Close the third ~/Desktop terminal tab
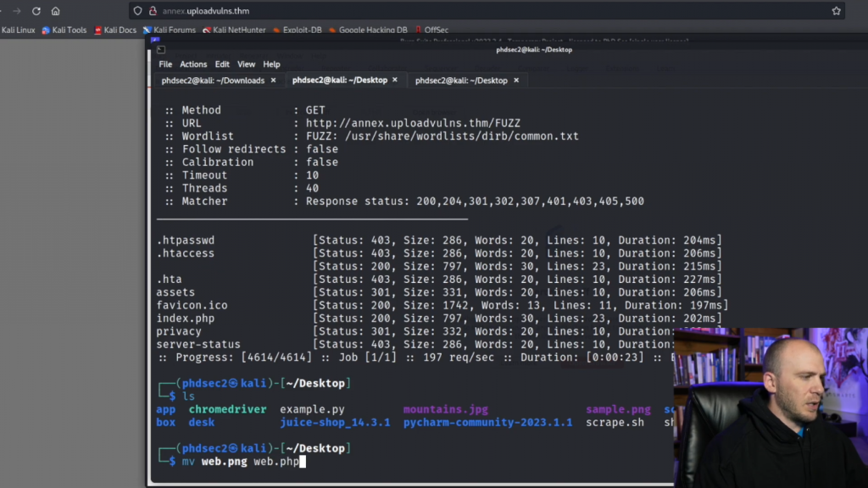Screen dimensions: 868x488 point(515,80)
